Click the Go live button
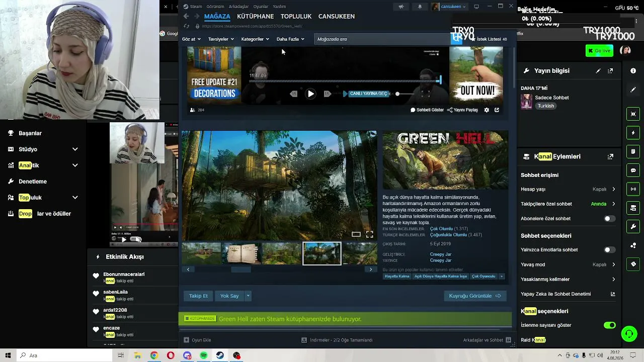Viewport: 644px width, 362px height. tap(599, 50)
